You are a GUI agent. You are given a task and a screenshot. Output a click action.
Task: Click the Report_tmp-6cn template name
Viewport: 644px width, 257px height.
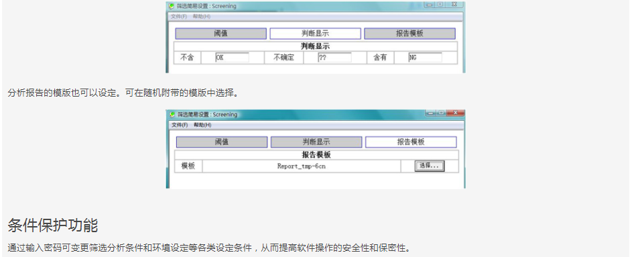(302, 166)
